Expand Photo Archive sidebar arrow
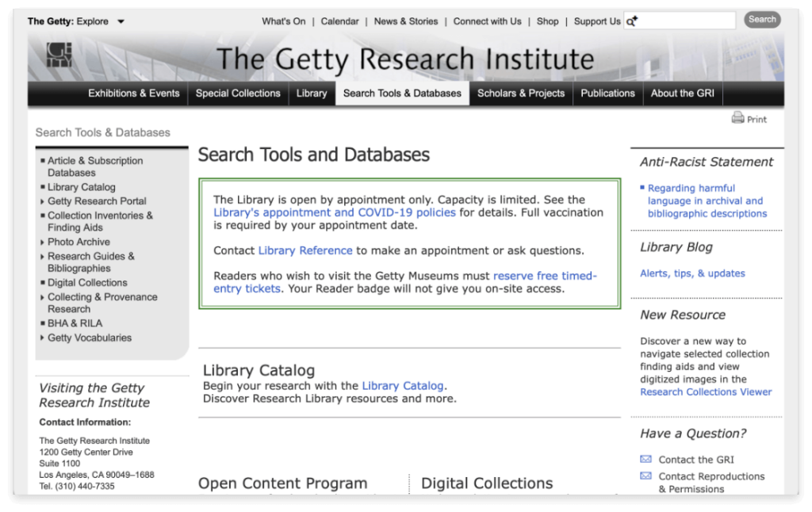This screenshot has width=812, height=512. click(43, 243)
